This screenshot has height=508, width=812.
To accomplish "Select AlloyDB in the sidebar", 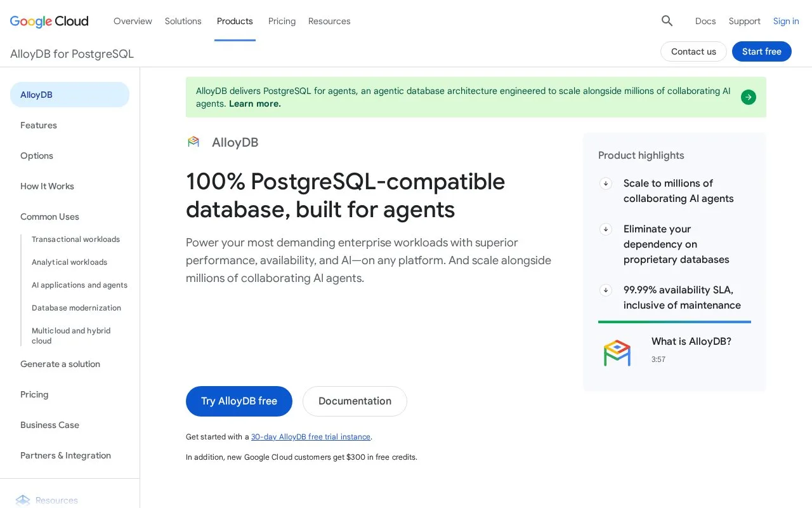I will point(70,95).
